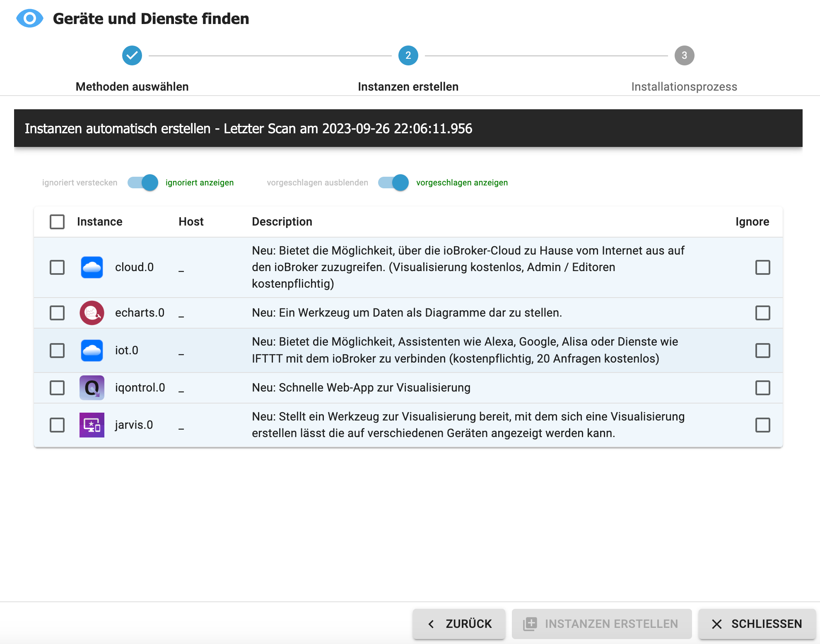Screen dimensions: 820x644
Task: Click the Ignore column header
Action: (752, 222)
